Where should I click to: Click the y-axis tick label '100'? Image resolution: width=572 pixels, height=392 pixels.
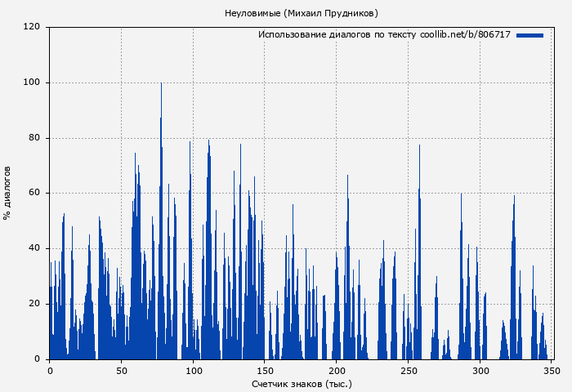pos(32,82)
